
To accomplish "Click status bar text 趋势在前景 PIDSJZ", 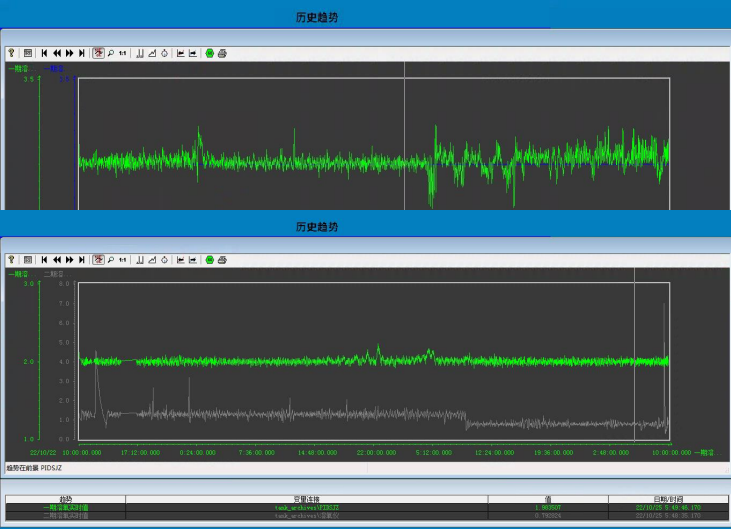I will pyautogui.click(x=34, y=468).
